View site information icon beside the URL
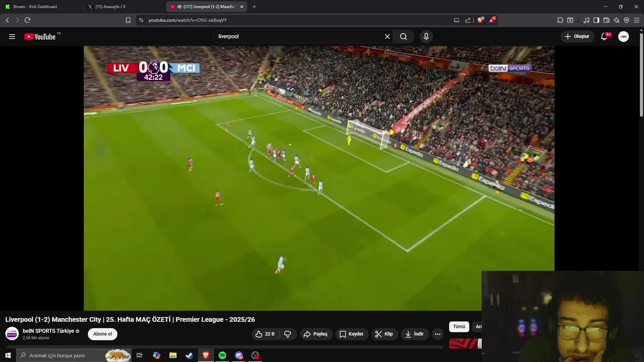 tap(141, 20)
